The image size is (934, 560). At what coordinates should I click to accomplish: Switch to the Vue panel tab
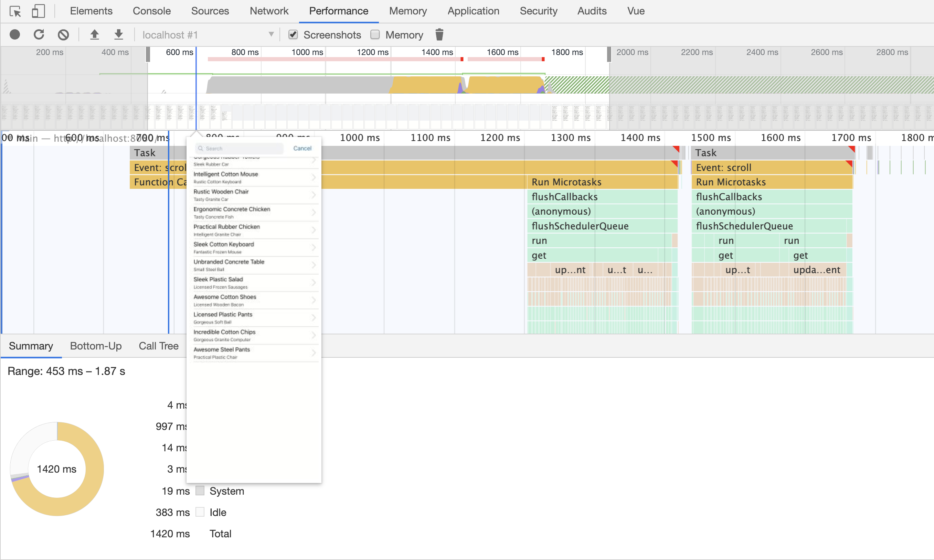[636, 11]
